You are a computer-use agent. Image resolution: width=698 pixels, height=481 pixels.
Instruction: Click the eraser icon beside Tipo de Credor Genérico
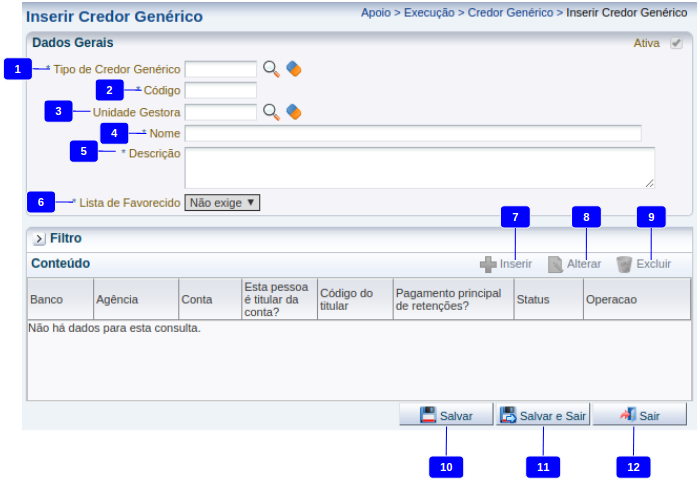tap(293, 69)
